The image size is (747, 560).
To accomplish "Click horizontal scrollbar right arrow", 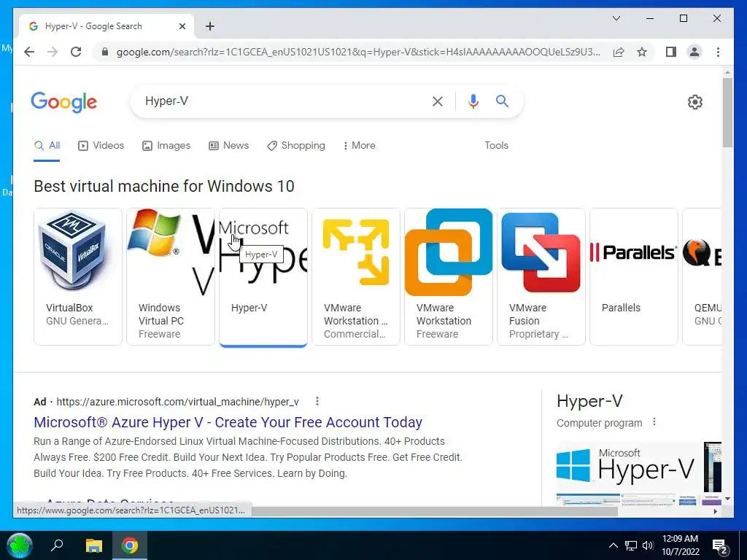I will (x=716, y=511).
